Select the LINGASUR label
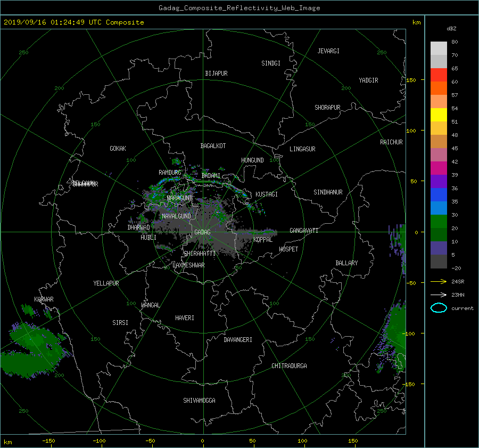Viewport: 479px width, 448px height. click(302, 149)
